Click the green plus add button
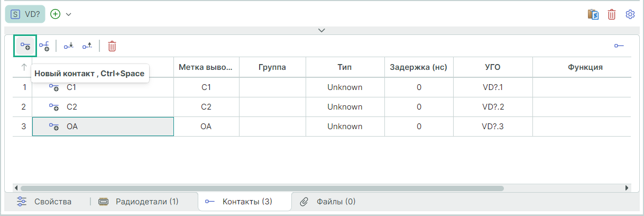 (x=56, y=14)
